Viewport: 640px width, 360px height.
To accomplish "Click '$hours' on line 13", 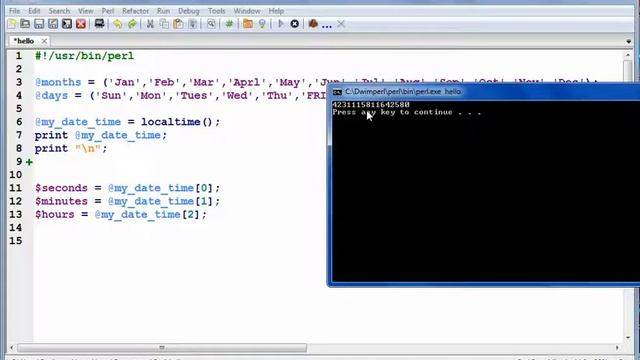I will 55,215.
